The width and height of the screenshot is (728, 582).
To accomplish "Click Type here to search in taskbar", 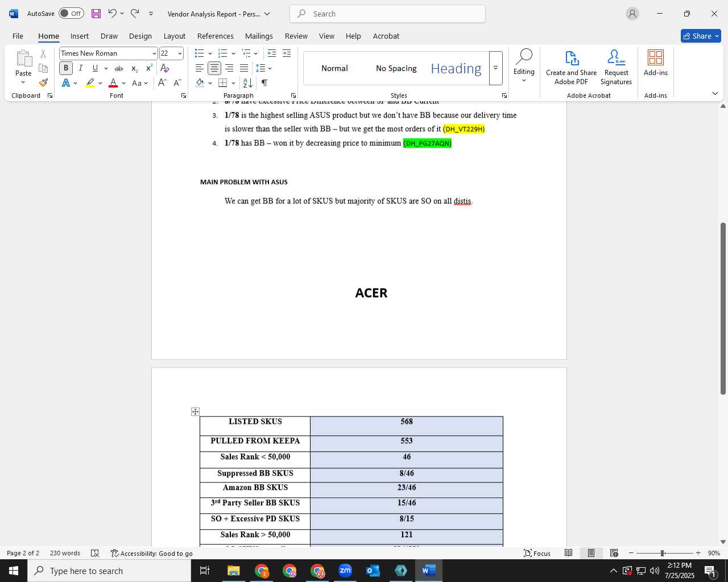I will 109,571.
